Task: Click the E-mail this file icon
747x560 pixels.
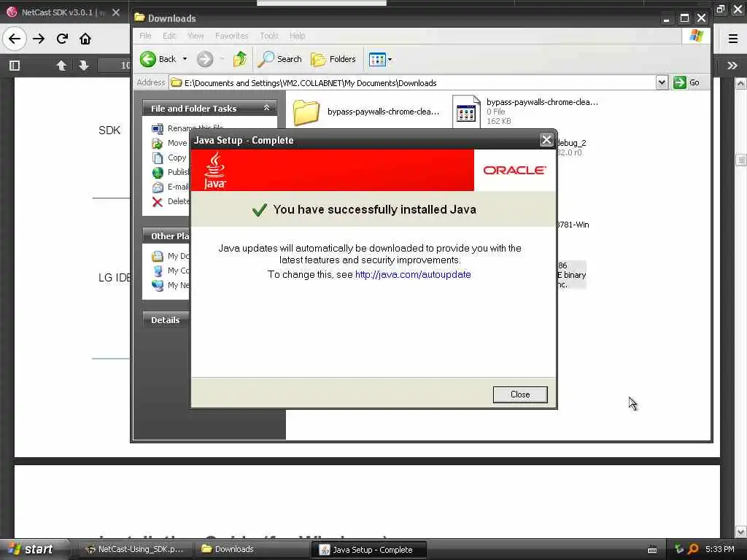Action: (158, 187)
